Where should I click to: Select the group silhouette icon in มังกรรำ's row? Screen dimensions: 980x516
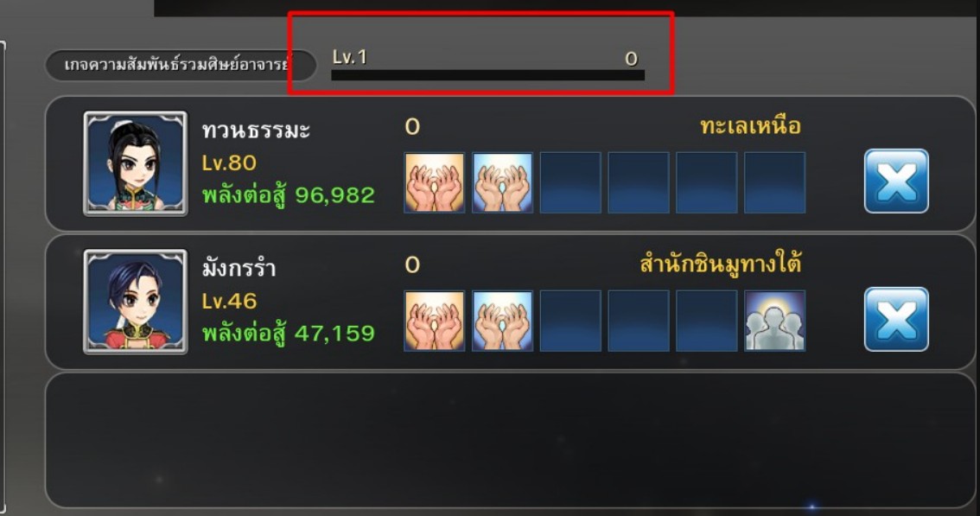click(x=775, y=321)
